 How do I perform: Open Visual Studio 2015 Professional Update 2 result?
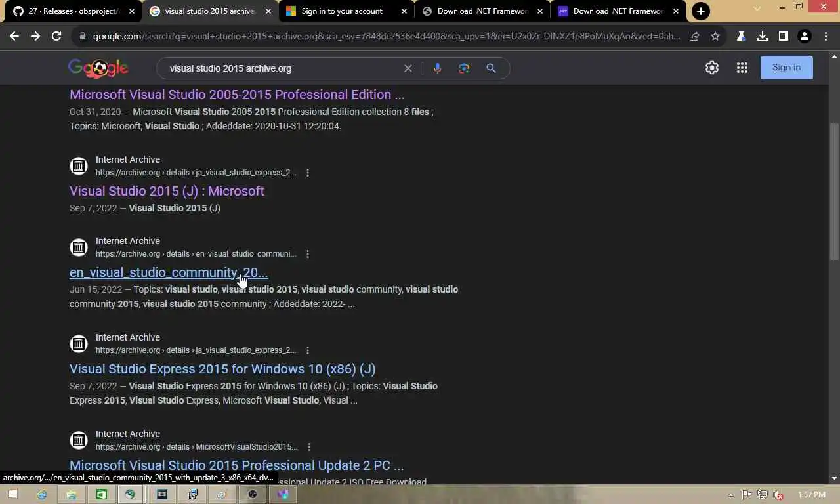pos(236,465)
